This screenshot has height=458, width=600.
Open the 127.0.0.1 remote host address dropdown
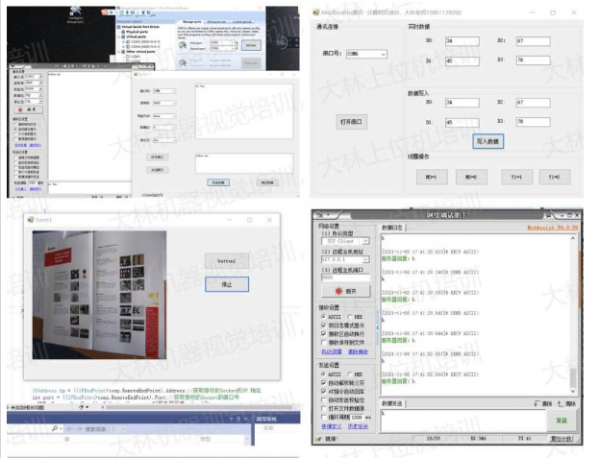tap(346, 259)
